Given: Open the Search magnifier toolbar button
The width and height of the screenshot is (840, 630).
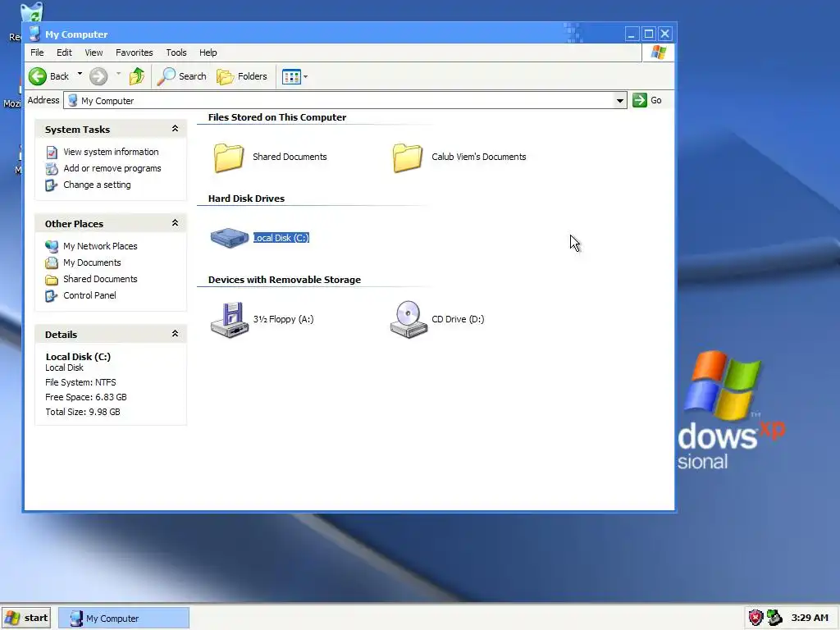Looking at the screenshot, I should tap(181, 76).
